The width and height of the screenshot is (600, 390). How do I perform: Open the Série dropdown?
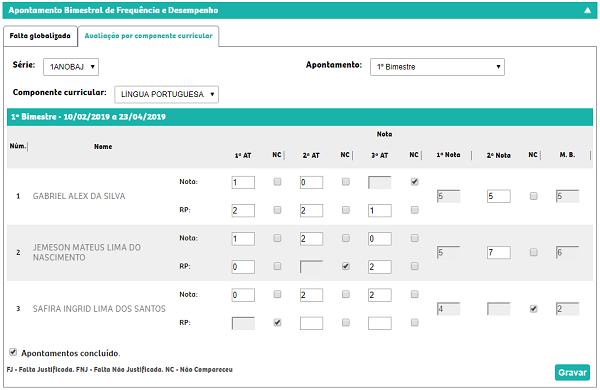[71, 67]
